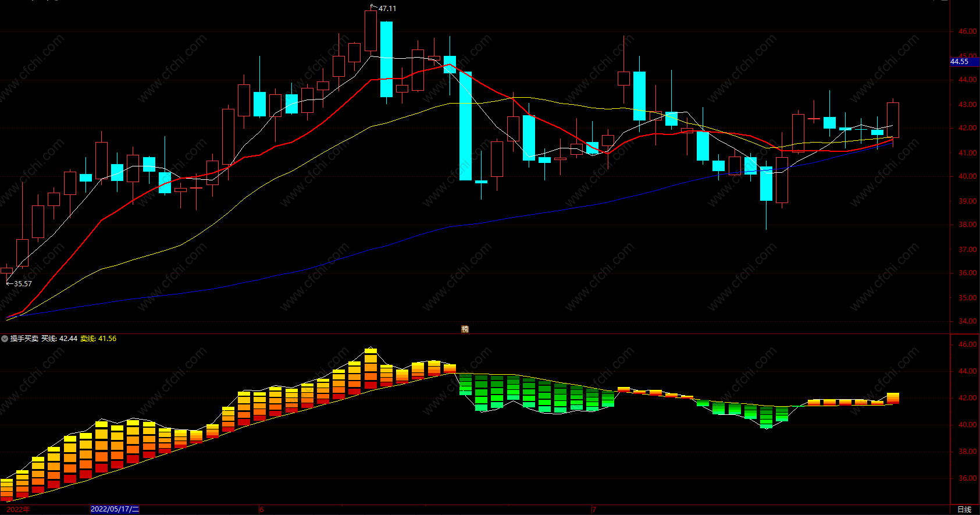Viewport: 980px width, 515px height.
Task: Open the 操手买卖 indicator dropdown arrow
Action: pos(5,339)
